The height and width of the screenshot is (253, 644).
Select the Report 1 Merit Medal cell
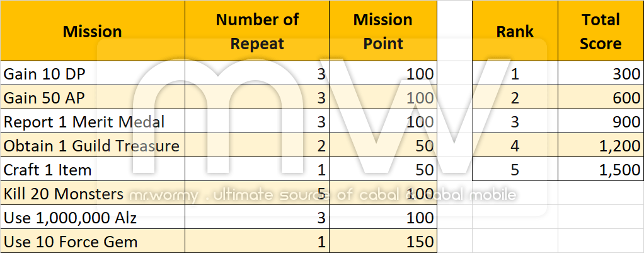click(x=93, y=122)
